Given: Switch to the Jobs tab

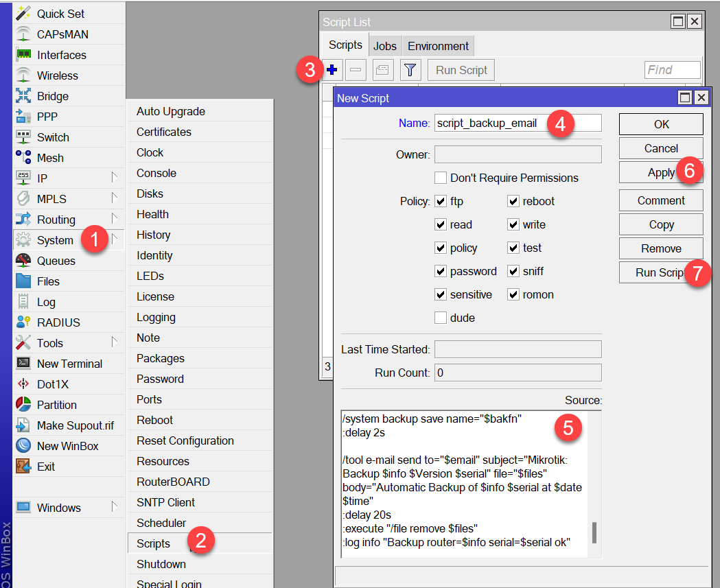Looking at the screenshot, I should 384,46.
